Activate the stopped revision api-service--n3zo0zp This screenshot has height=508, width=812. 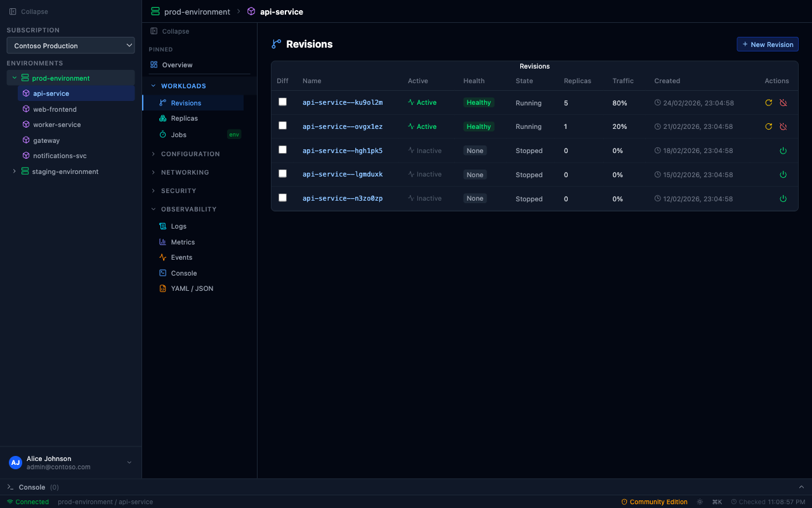[x=783, y=198]
